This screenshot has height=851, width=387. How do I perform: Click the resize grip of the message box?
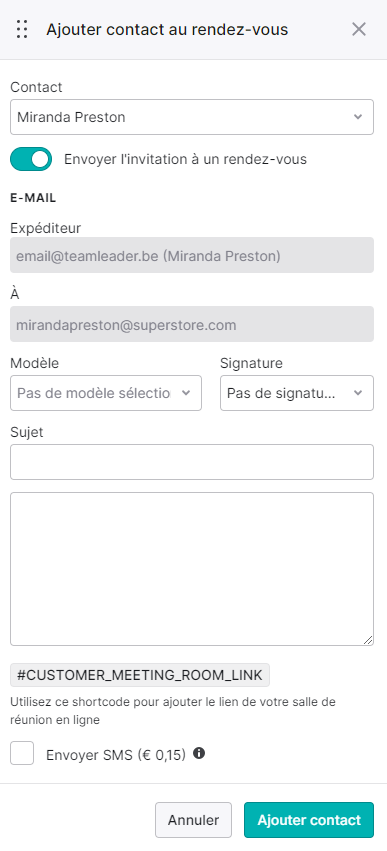pyautogui.click(x=368, y=640)
